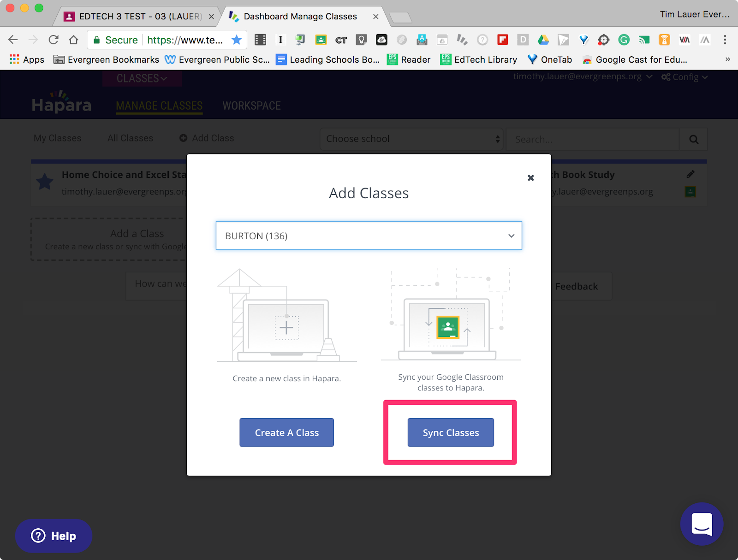Open the Leading Schools Bo... bookmark
Screen dimensions: 738x560
pos(328,59)
